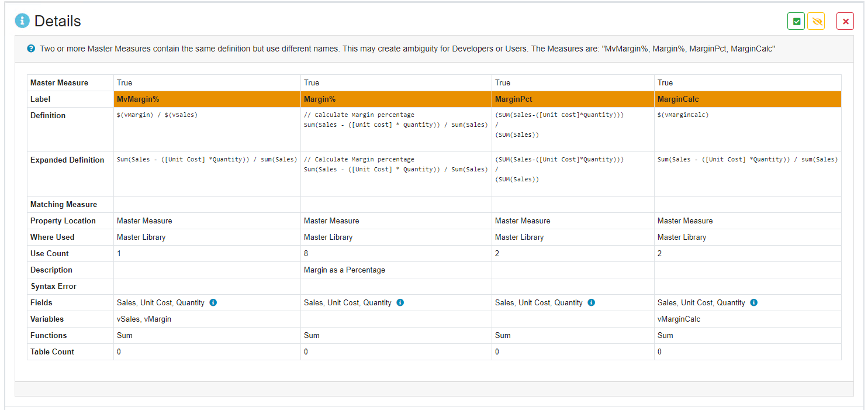
Task: Click the Expanded Definition row header
Action: pyautogui.click(x=67, y=160)
